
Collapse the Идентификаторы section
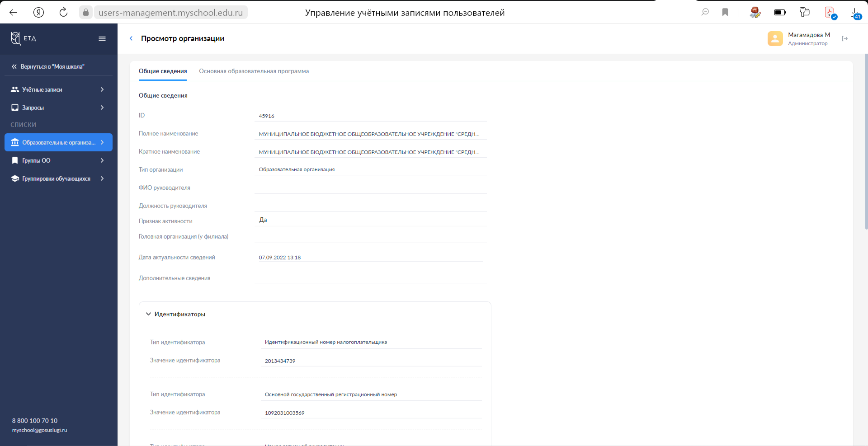click(x=148, y=314)
